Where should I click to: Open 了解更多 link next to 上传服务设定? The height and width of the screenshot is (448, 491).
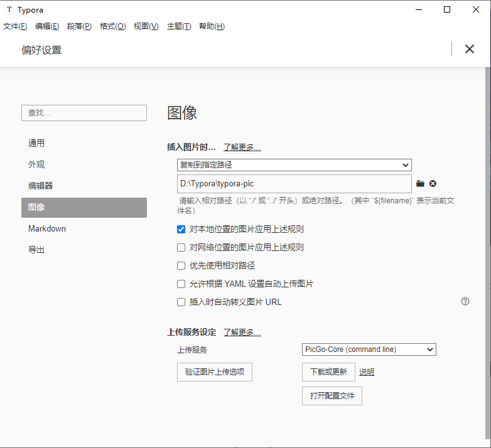point(242,333)
